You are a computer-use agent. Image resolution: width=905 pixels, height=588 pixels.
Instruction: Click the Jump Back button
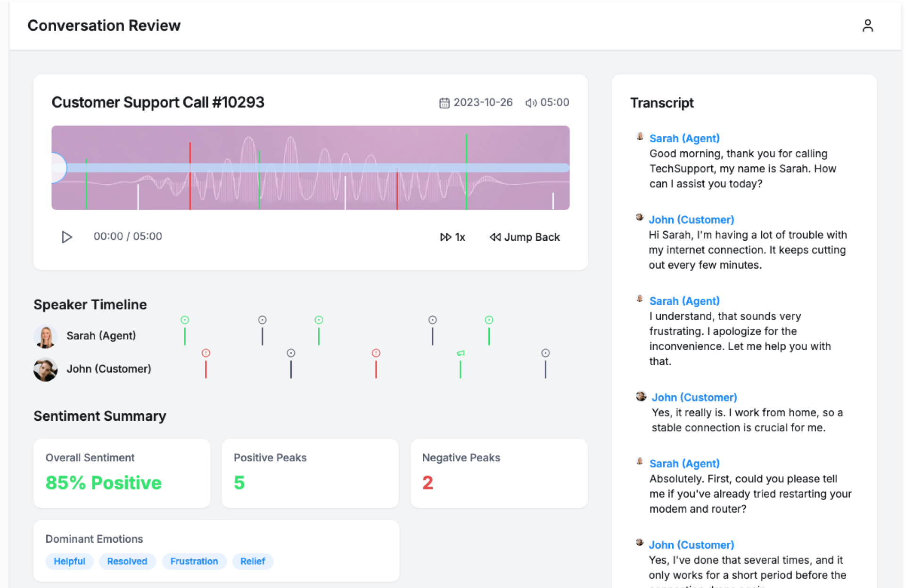(x=525, y=237)
